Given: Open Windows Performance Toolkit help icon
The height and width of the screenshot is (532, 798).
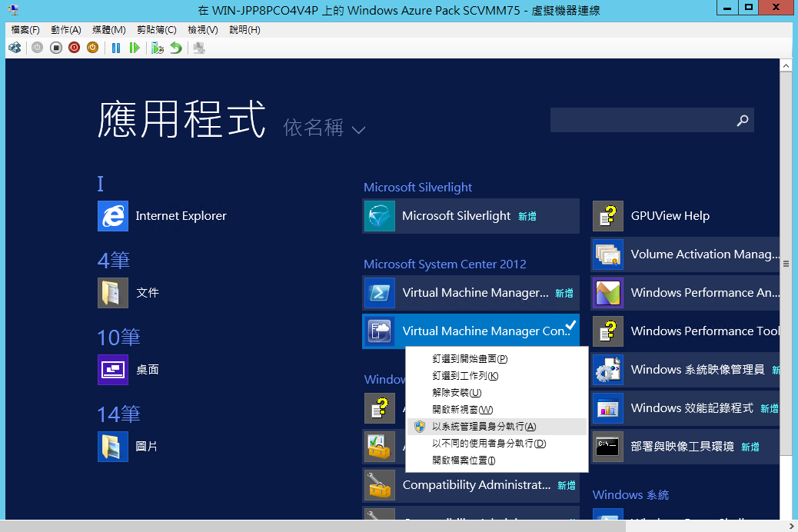Looking at the screenshot, I should [608, 331].
